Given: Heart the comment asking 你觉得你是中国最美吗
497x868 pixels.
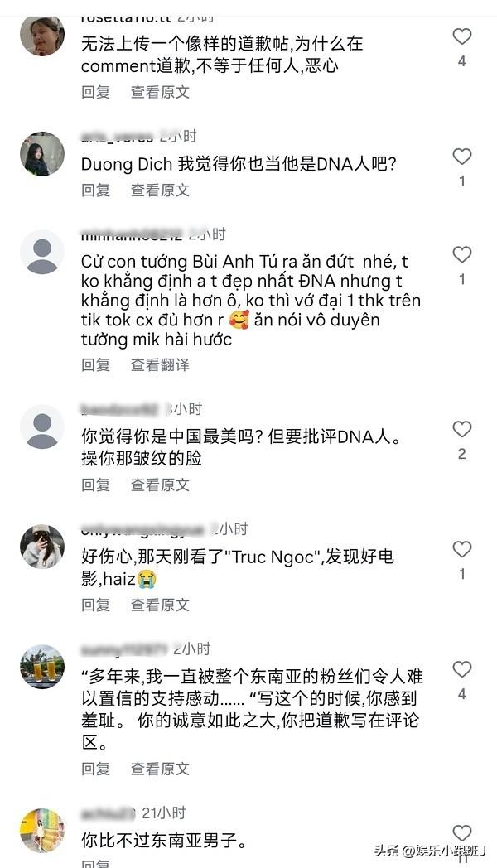Looking at the screenshot, I should [x=461, y=430].
